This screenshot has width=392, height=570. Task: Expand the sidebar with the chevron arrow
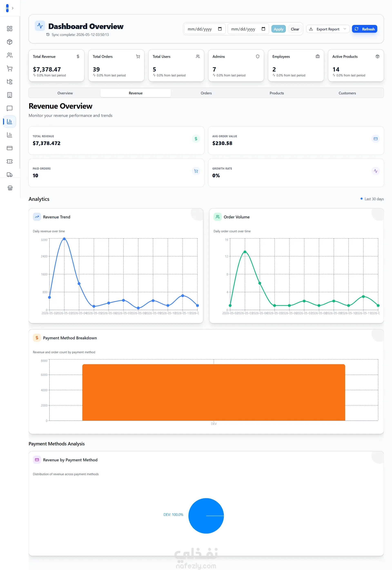pyautogui.click(x=12, y=8)
